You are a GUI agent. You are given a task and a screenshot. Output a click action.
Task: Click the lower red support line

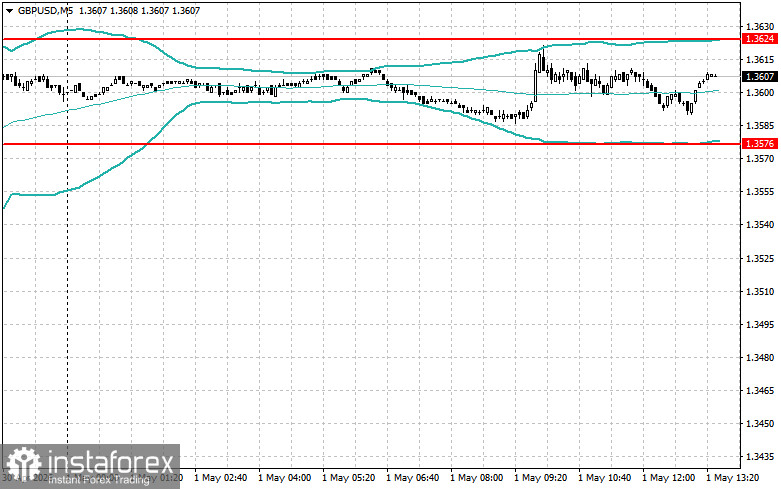(x=371, y=144)
